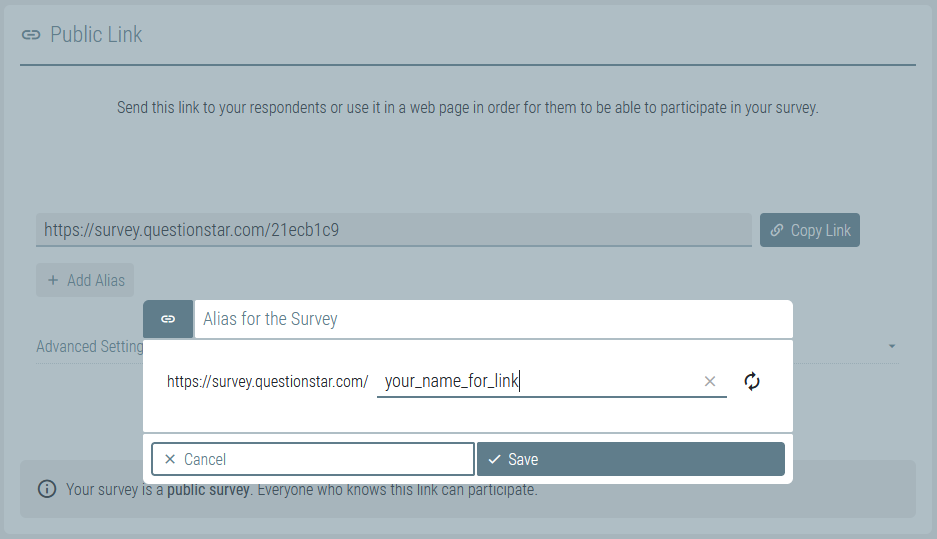This screenshot has width=937, height=539.
Task: Cancel the alias dialog
Action: pos(313,459)
